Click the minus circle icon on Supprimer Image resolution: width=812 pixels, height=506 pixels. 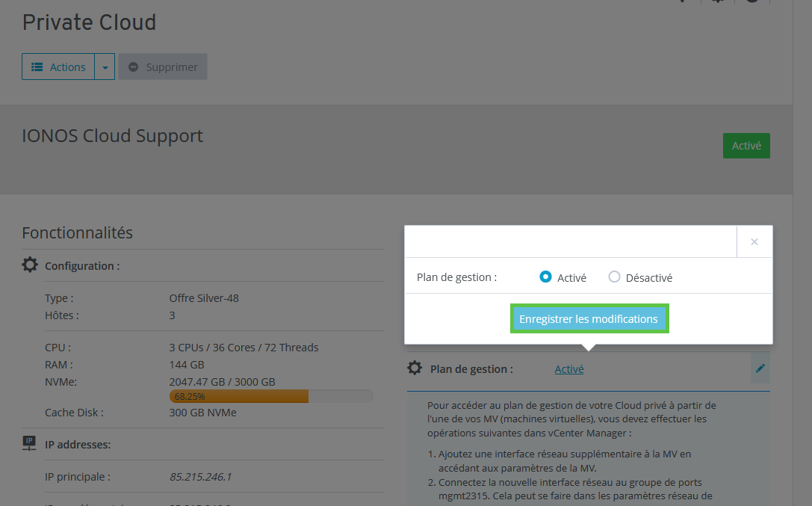pyautogui.click(x=133, y=67)
